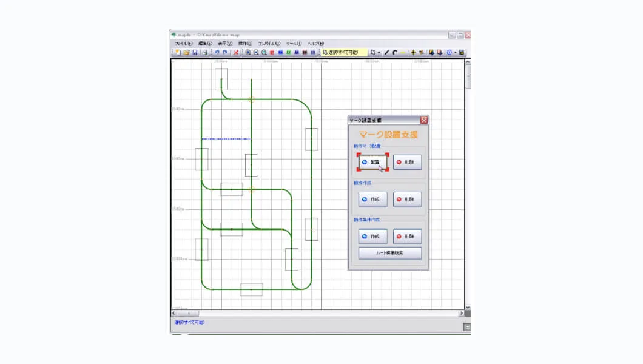Close the マーク設置支援 dialog
This screenshot has height=364, width=643.
point(423,120)
